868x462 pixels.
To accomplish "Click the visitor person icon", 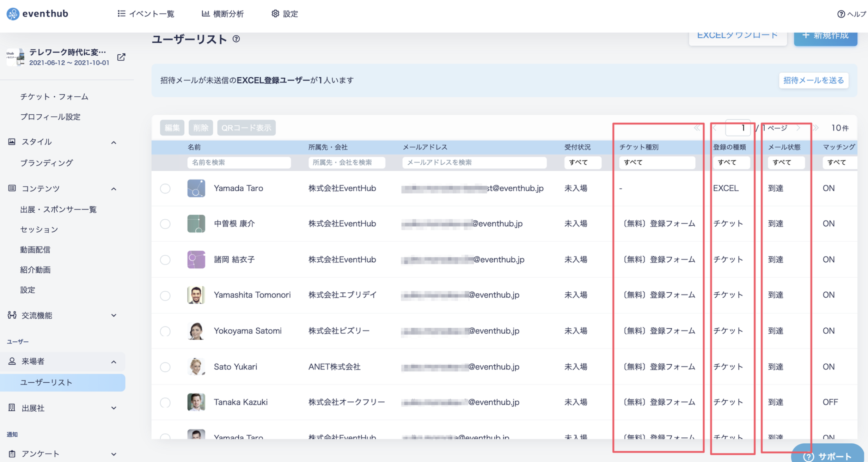I will point(12,361).
